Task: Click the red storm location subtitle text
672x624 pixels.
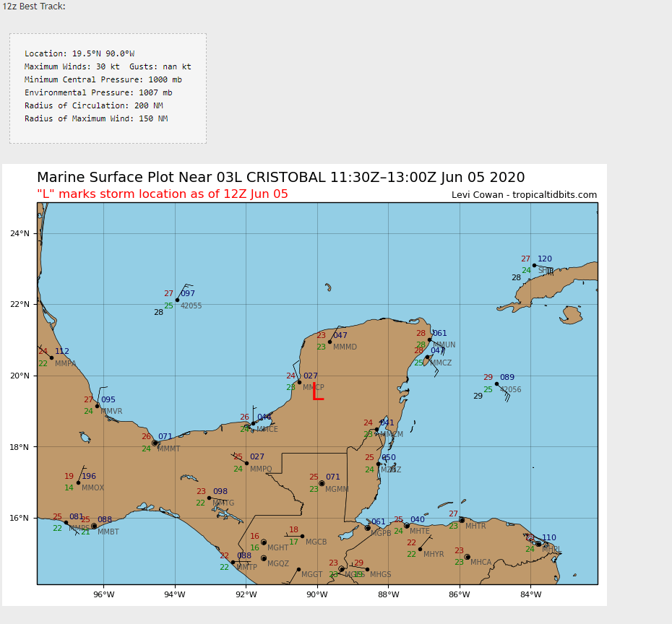Action: pyautogui.click(x=163, y=194)
